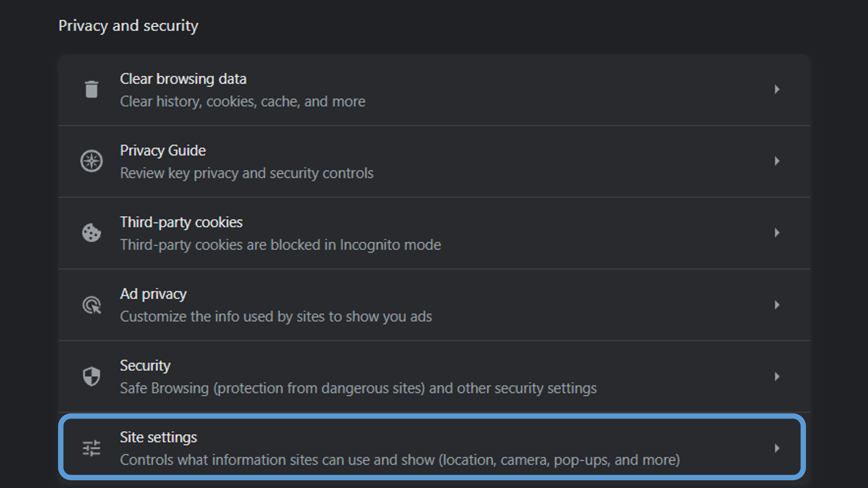Expand the Site settings arrow

tap(777, 448)
